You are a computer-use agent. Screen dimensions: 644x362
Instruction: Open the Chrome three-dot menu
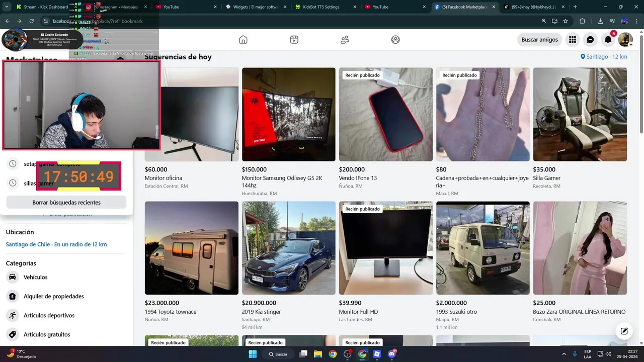pyautogui.click(x=637, y=21)
